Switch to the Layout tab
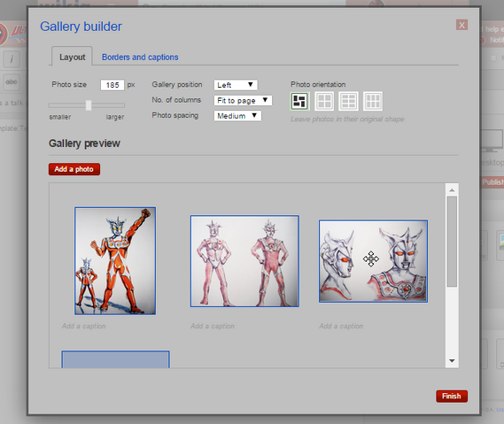The image size is (504, 424). pos(72,57)
